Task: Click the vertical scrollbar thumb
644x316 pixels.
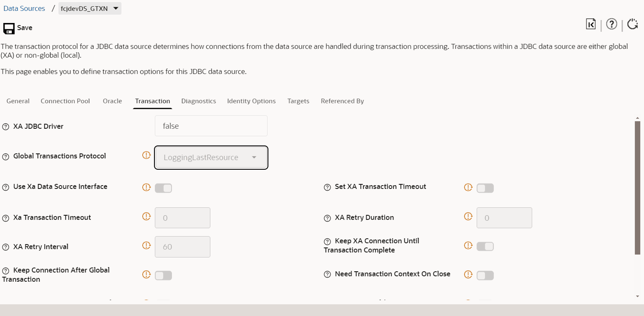Action: click(x=637, y=188)
